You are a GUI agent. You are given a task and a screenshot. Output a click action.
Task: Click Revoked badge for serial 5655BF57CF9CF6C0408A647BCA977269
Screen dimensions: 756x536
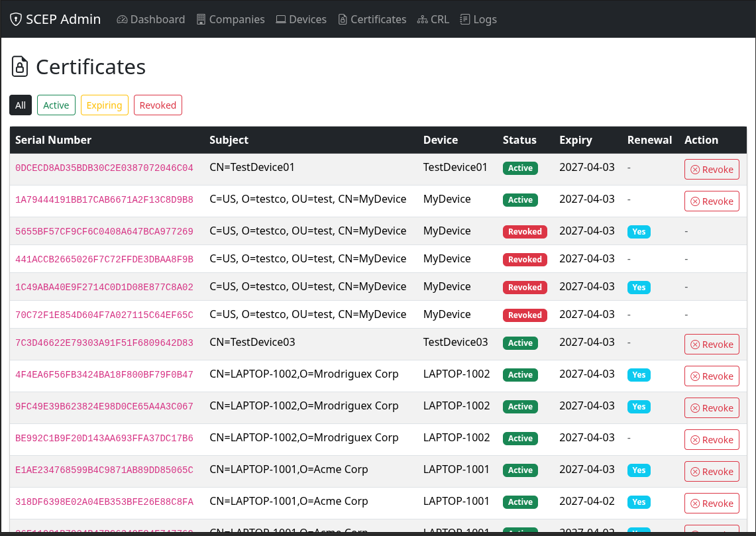click(525, 231)
